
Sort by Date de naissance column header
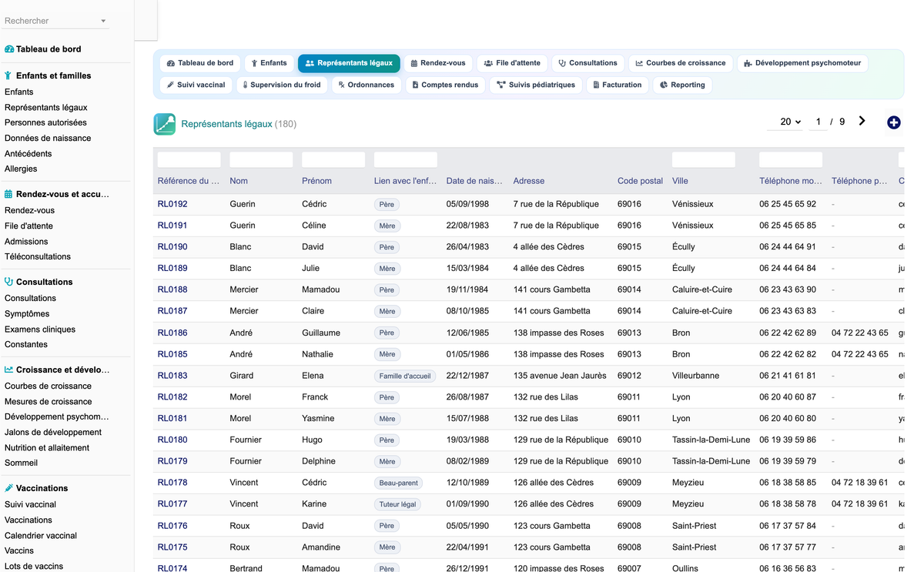click(x=475, y=181)
